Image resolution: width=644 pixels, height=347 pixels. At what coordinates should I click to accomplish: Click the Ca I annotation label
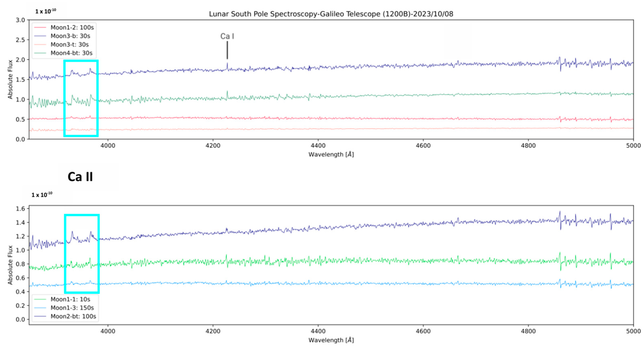[227, 36]
